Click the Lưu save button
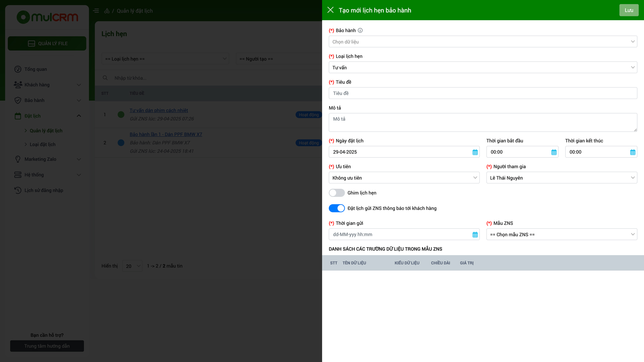 pyautogui.click(x=629, y=10)
